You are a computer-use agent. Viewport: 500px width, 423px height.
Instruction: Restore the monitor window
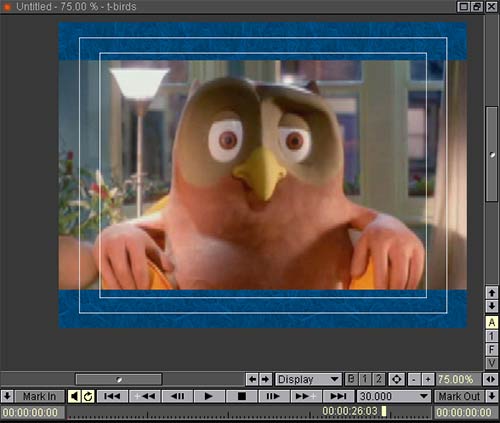(x=477, y=6)
